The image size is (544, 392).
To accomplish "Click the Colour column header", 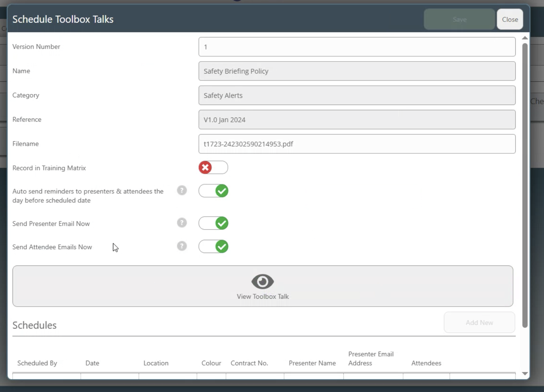I will point(211,363).
